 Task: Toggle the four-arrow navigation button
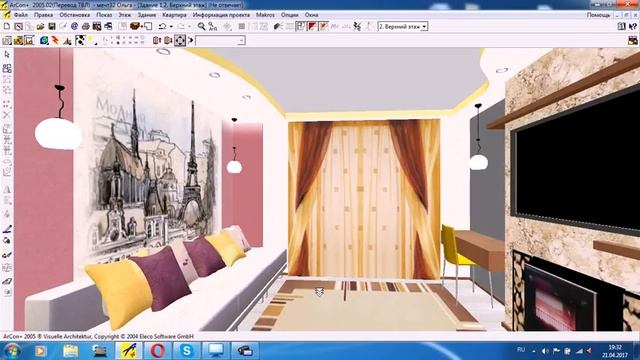pos(180,40)
